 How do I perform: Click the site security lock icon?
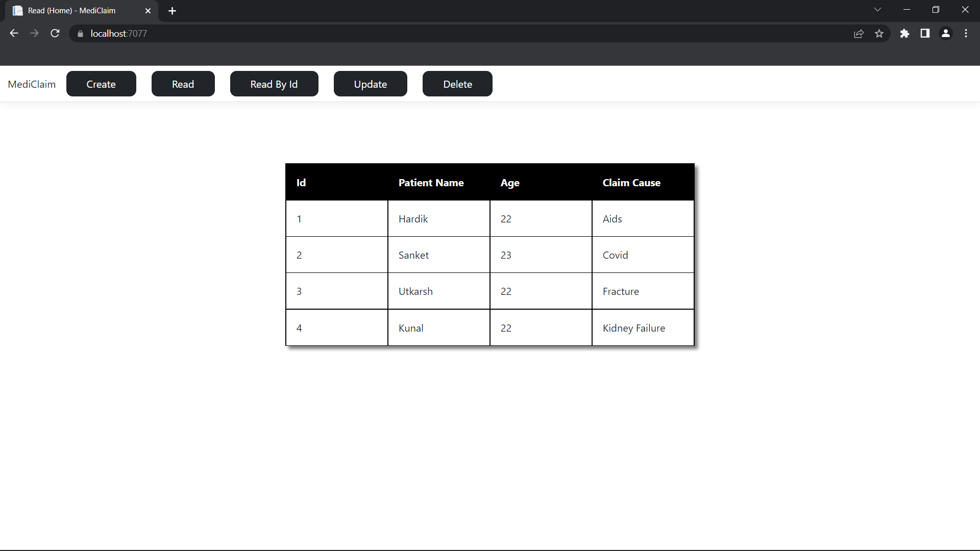(80, 33)
